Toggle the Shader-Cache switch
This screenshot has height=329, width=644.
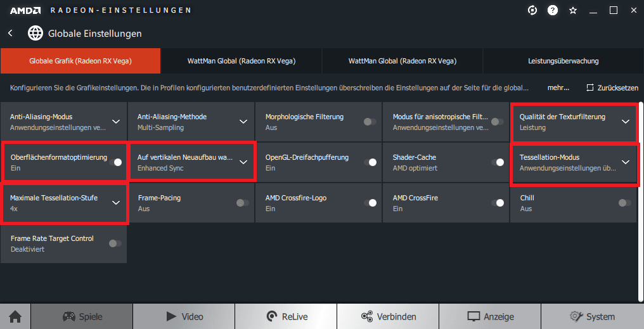point(498,162)
